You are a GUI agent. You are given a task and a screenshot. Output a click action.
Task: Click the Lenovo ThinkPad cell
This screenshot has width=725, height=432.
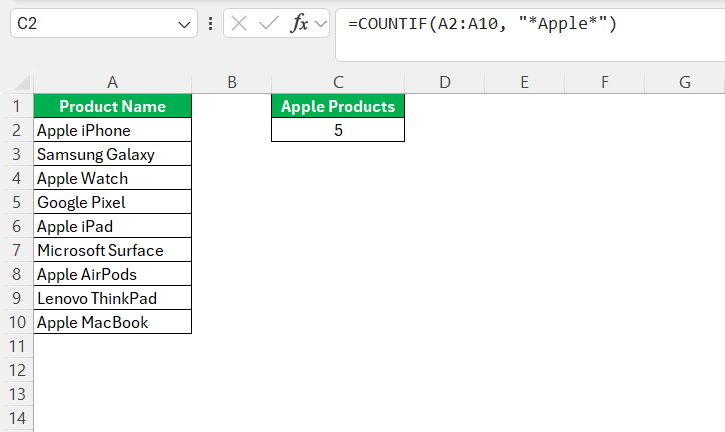pyautogui.click(x=112, y=298)
